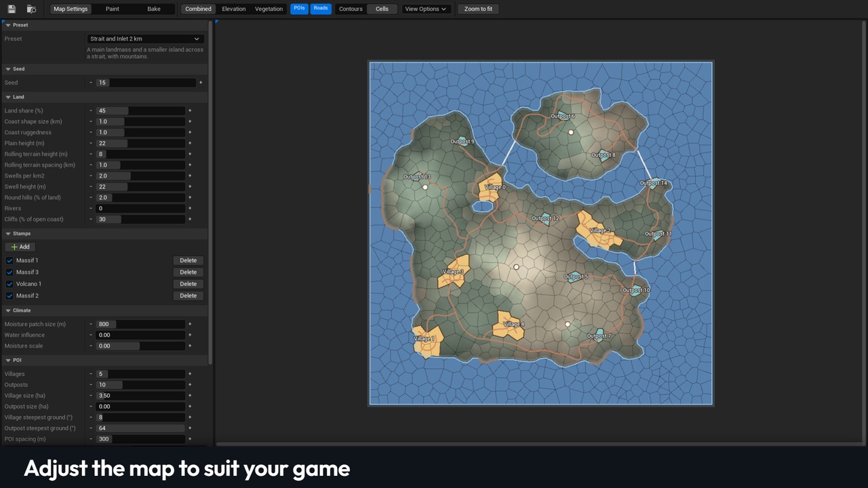The height and width of the screenshot is (488, 868).
Task: Click the Land share slider
Action: 140,110
